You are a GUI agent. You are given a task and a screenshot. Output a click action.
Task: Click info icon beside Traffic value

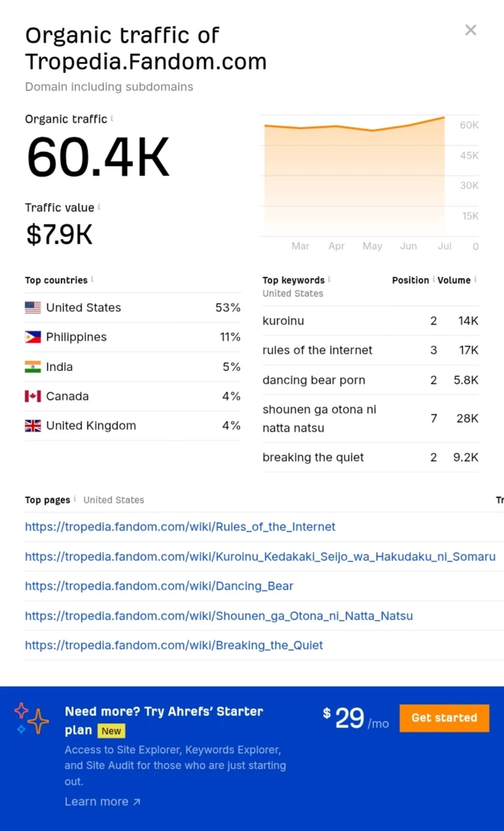(99, 207)
